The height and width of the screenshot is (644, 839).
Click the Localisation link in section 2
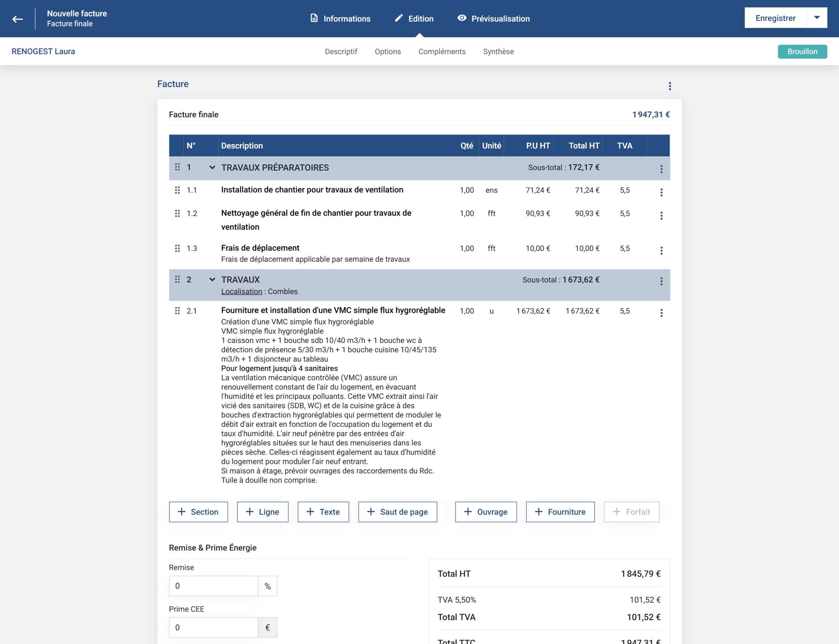click(x=242, y=291)
